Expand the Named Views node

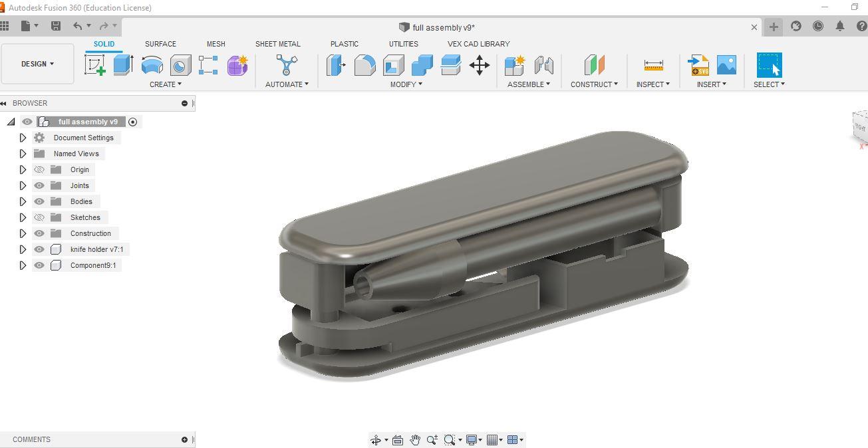(x=23, y=154)
